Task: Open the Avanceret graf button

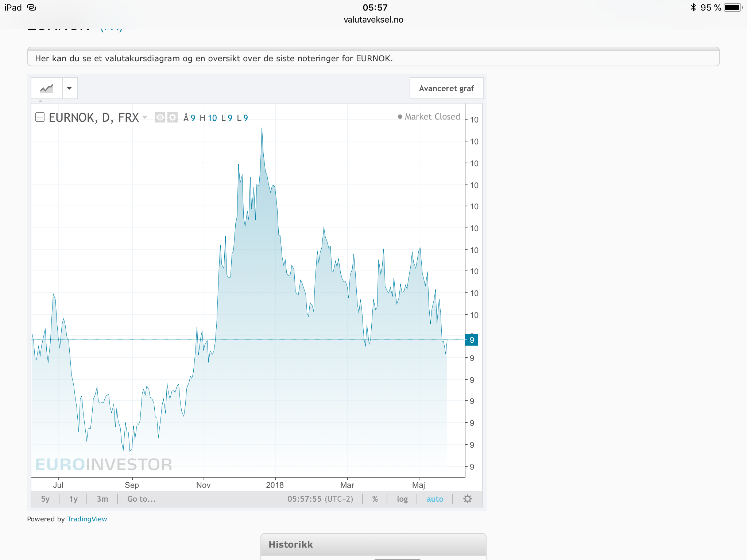Action: [x=446, y=88]
